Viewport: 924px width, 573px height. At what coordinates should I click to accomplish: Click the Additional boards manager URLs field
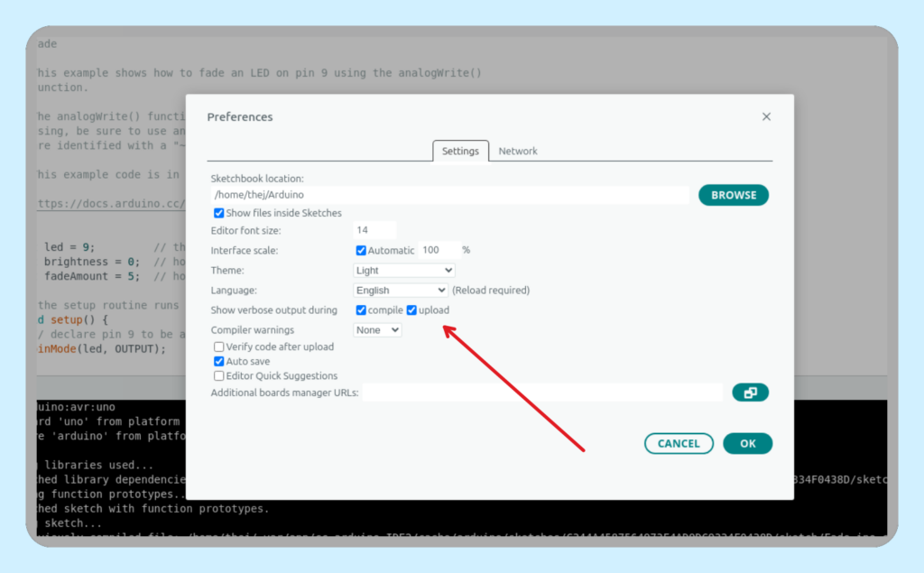pos(542,393)
